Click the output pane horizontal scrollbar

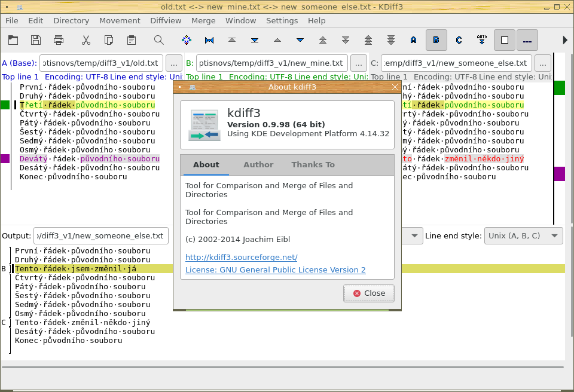coord(282,366)
